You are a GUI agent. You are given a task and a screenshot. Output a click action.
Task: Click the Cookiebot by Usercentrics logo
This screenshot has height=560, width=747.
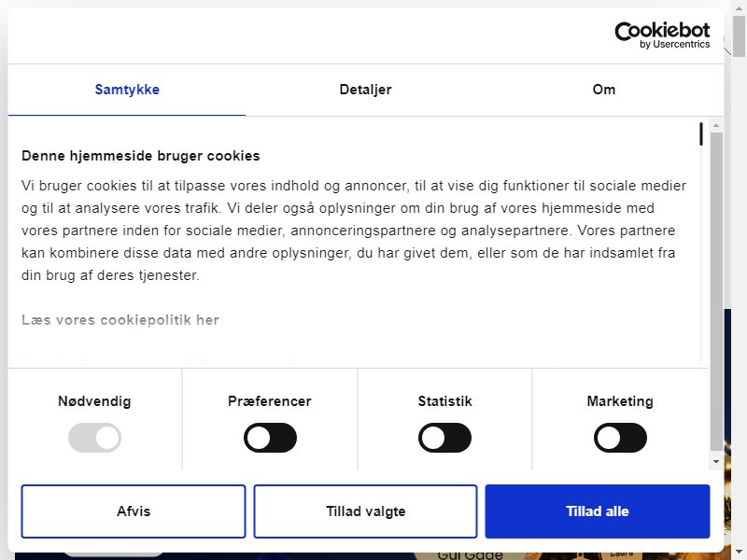pos(662,35)
